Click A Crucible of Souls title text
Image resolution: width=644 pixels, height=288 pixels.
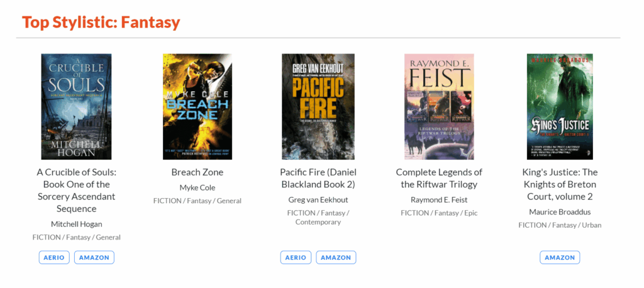(76, 190)
